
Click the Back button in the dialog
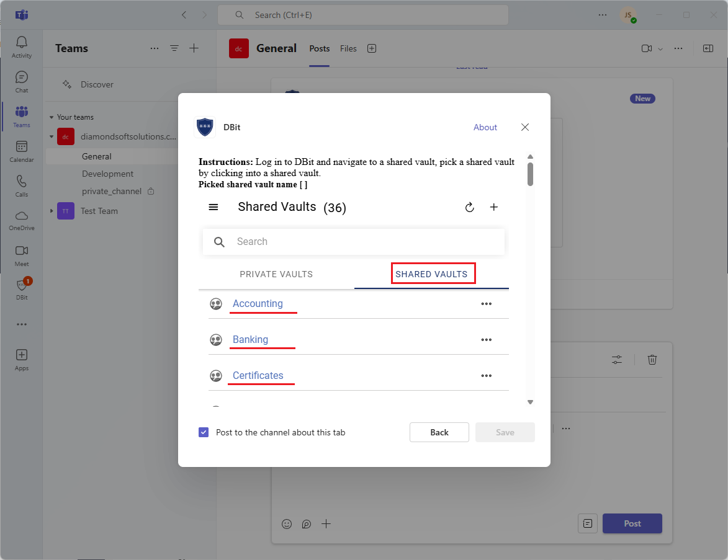coord(439,432)
